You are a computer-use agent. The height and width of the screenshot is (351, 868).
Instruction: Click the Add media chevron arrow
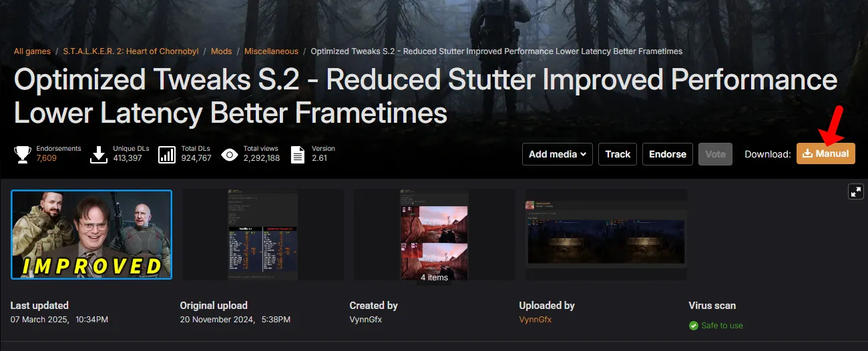click(x=583, y=154)
